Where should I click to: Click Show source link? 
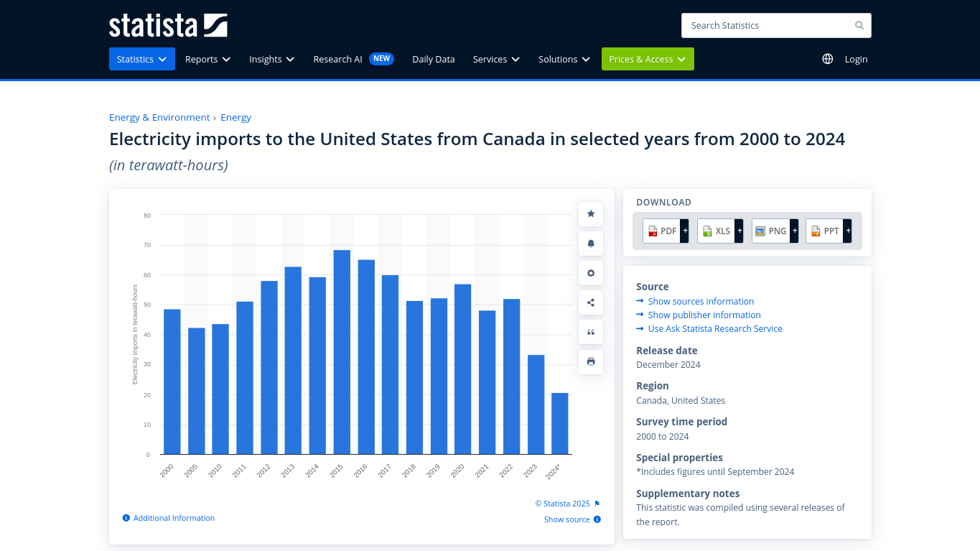tap(567, 519)
